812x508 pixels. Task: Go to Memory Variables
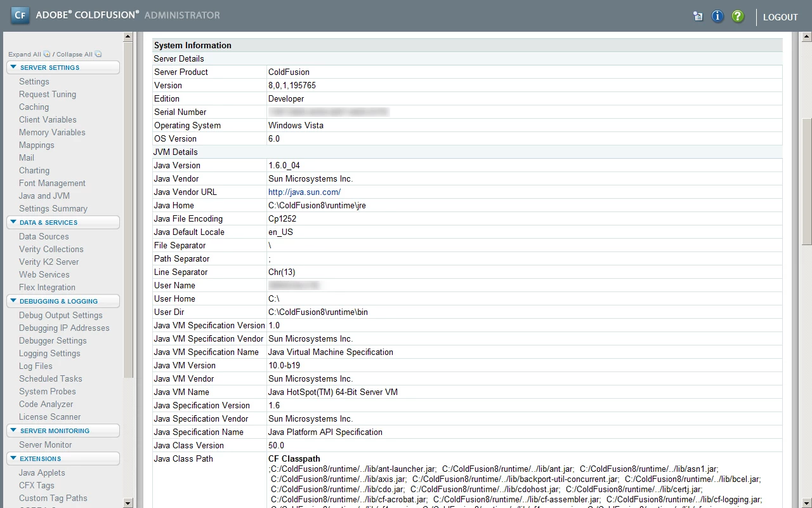(52, 132)
